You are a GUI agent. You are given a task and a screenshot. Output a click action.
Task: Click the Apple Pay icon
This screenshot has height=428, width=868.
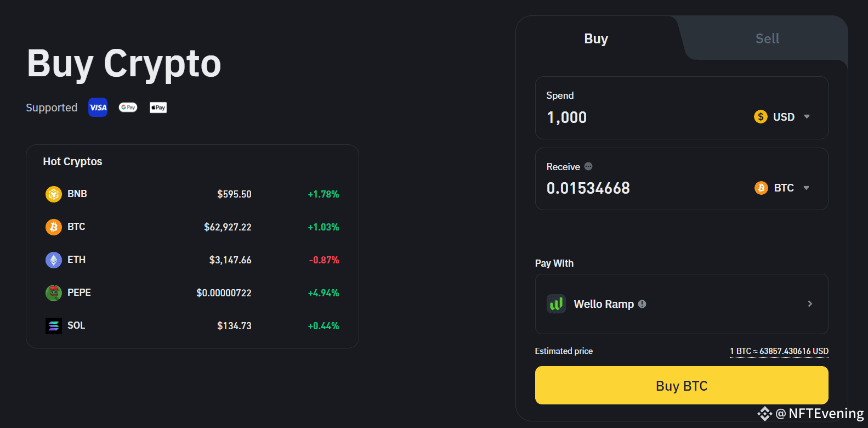[x=158, y=108]
